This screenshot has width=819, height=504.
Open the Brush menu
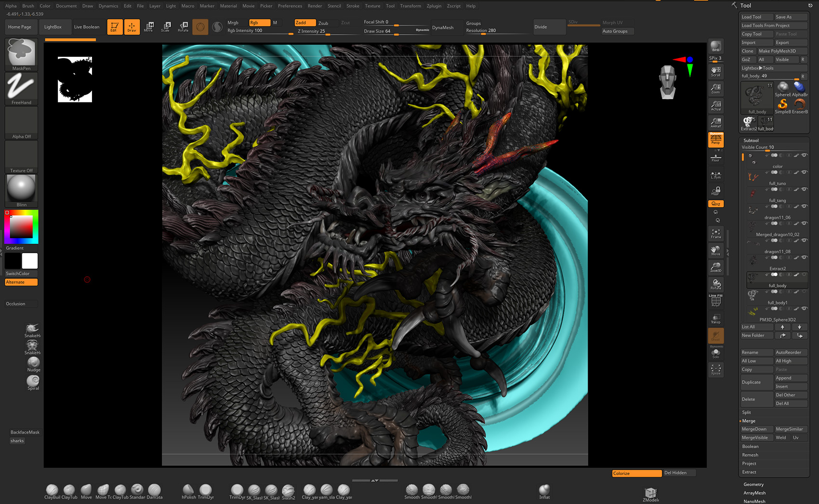tap(28, 6)
